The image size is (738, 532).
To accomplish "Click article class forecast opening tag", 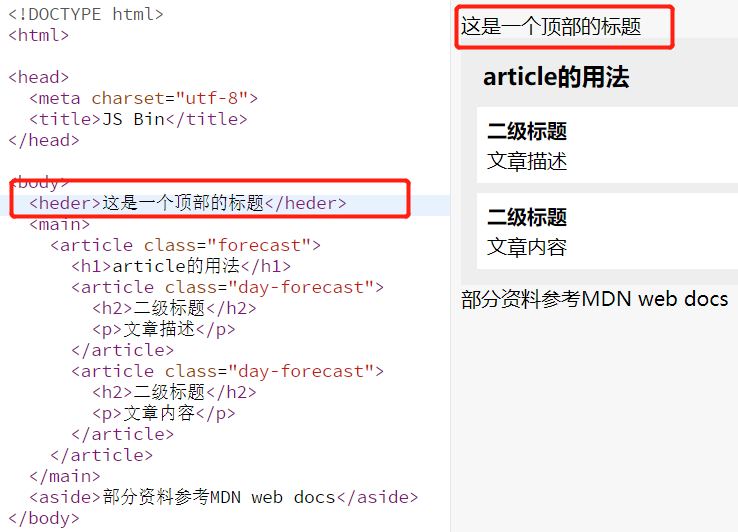I will coord(185,245).
